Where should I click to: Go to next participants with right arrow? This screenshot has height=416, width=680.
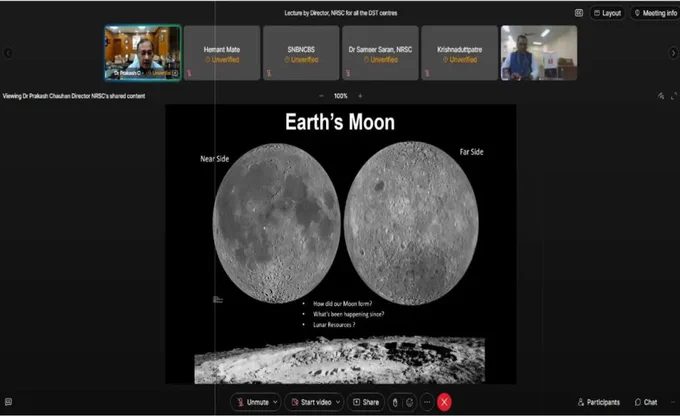pyautogui.click(x=673, y=53)
